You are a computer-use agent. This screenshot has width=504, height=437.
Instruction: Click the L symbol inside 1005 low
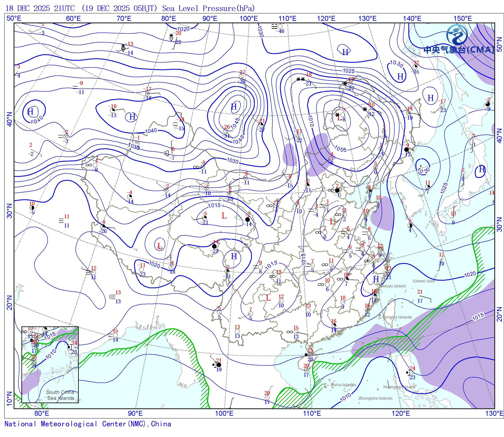click(339, 118)
